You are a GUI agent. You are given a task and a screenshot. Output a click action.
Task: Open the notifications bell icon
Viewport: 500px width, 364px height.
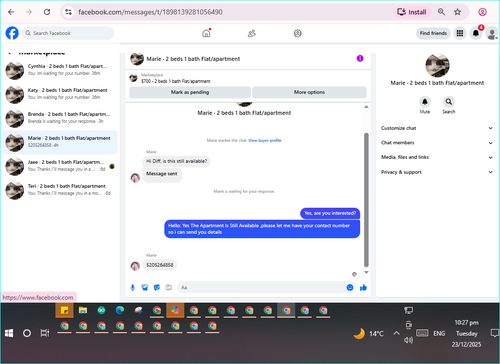pyautogui.click(x=476, y=33)
